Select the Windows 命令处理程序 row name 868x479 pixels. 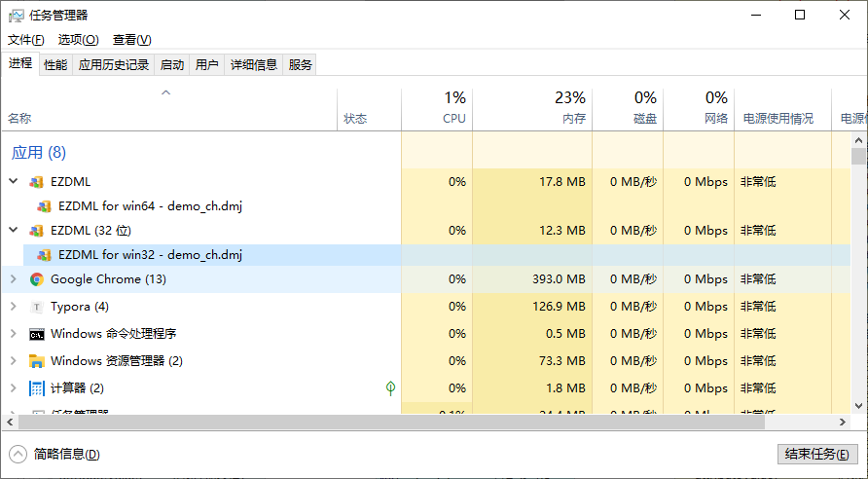114,333
